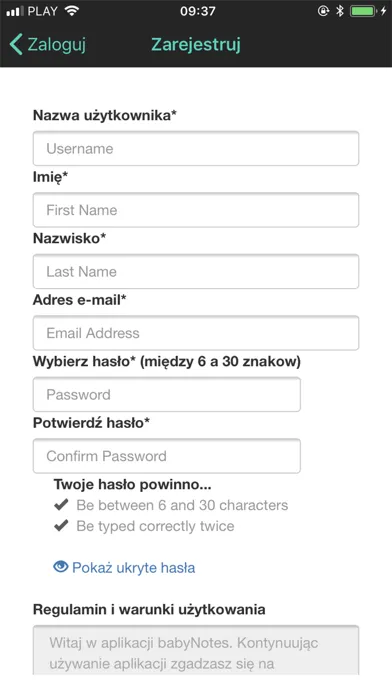Tap the checkmark beside 'typed correctly twice'
The image size is (392, 696).
61,526
